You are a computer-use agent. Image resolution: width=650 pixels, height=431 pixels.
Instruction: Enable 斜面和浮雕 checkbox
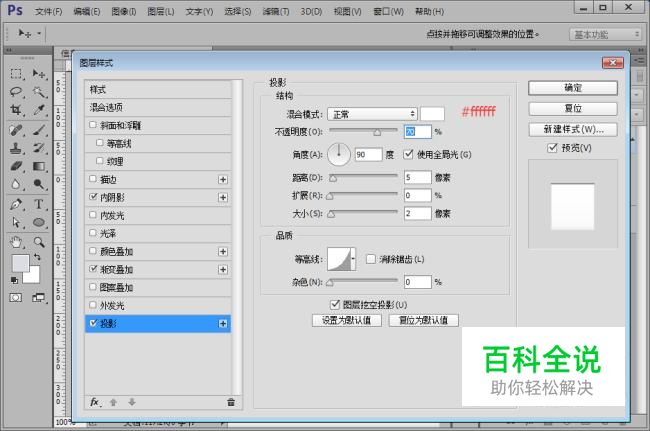[x=93, y=125]
